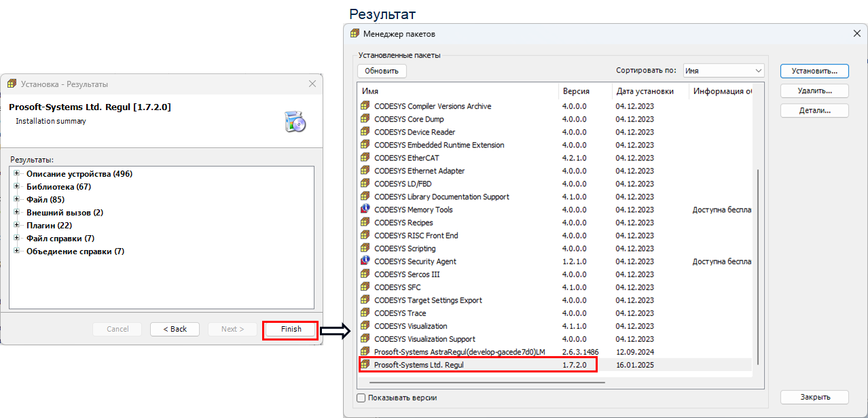
Task: Expand the Библиотека (67) tree node
Action: pyautogui.click(x=17, y=187)
